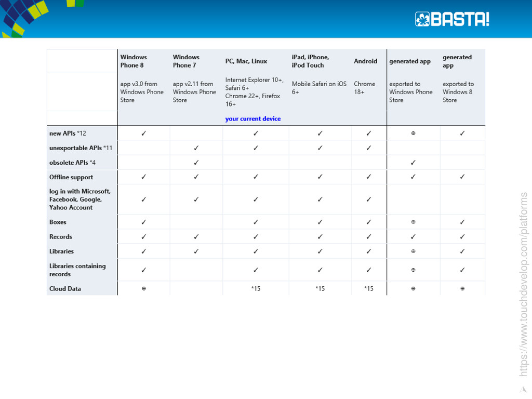Click Boxes circled-plus under Windows Phone Store export

(413, 222)
